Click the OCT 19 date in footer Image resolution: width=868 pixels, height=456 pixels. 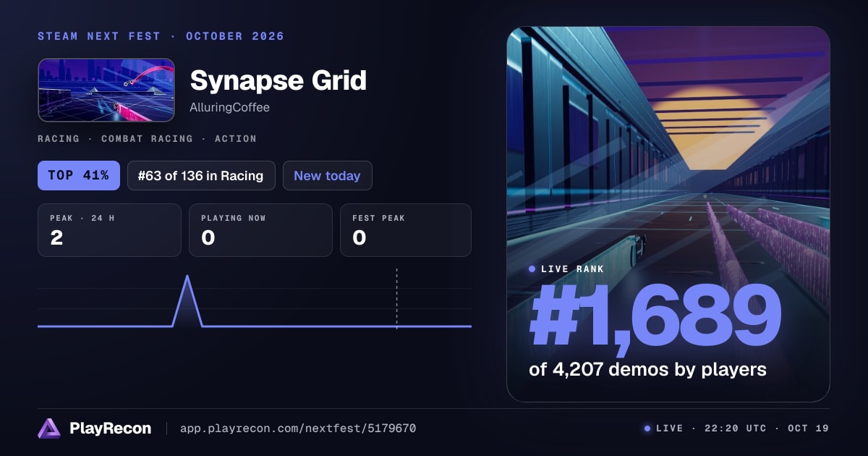[807, 428]
